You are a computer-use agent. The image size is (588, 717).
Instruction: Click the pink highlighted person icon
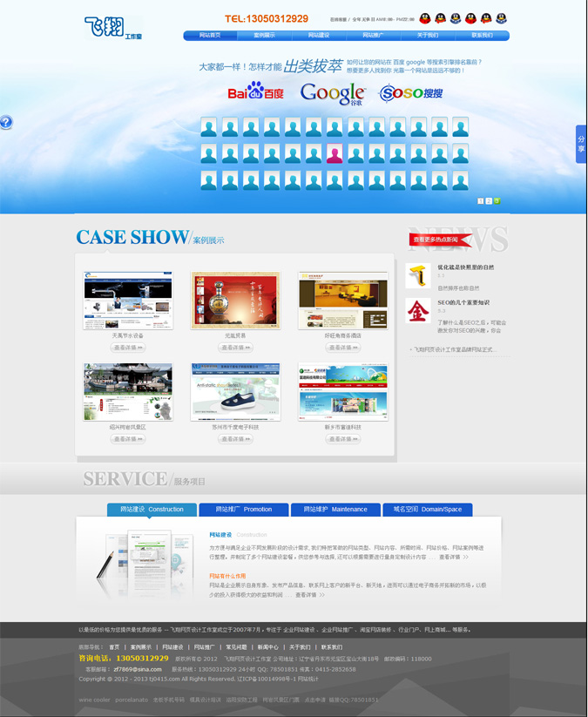(335, 153)
